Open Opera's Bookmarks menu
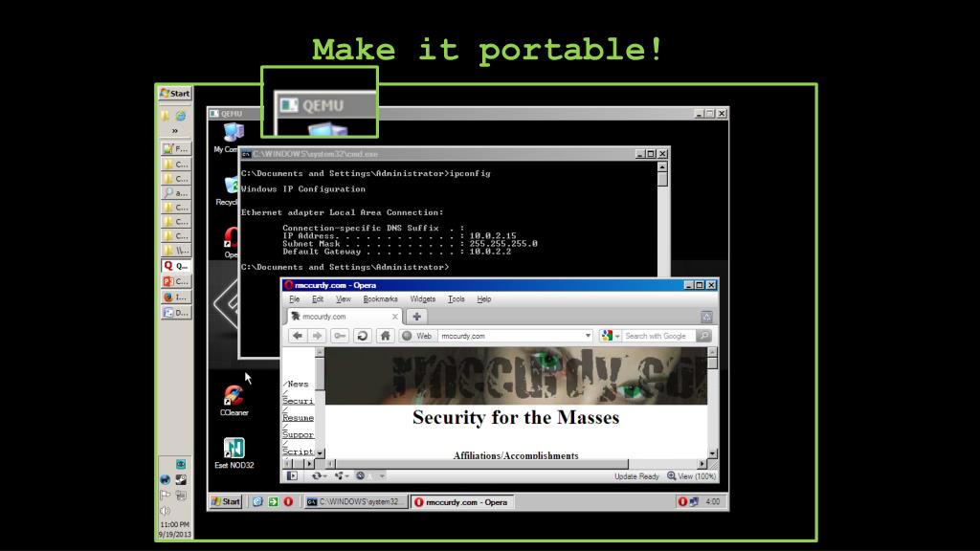The height and width of the screenshot is (551, 980). click(x=380, y=299)
